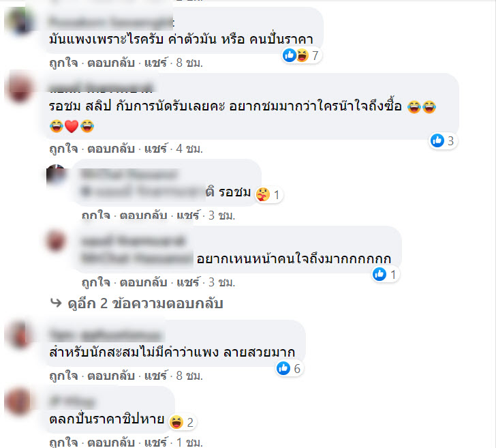This screenshot has height=448, width=496.
Task: Open the like reactions badge showing 6
Action: [x=290, y=368]
